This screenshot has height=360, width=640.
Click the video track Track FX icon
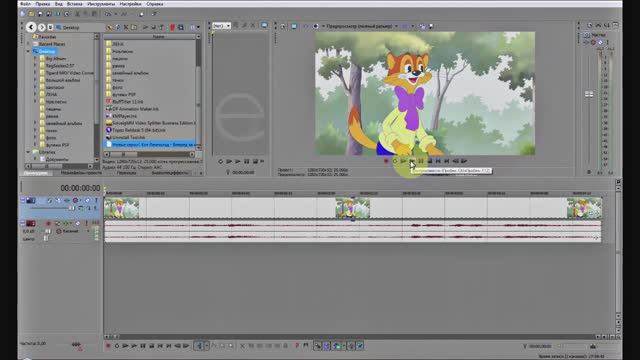coord(67,200)
